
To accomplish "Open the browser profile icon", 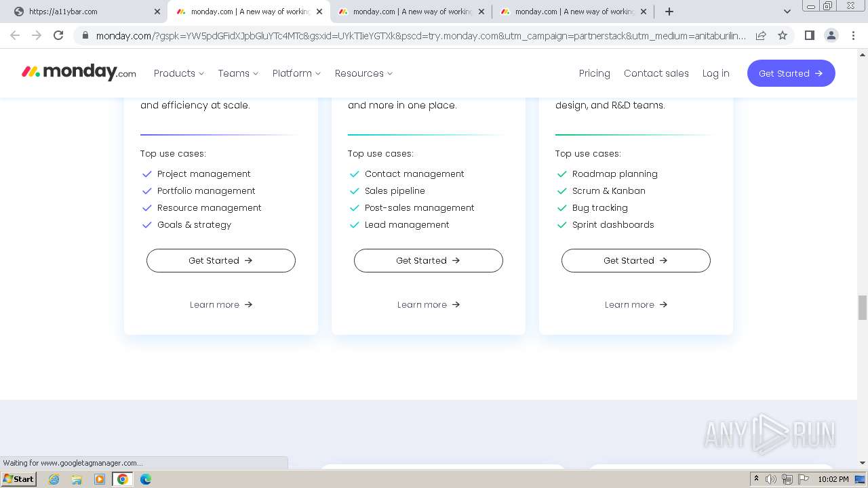I will [831, 35].
